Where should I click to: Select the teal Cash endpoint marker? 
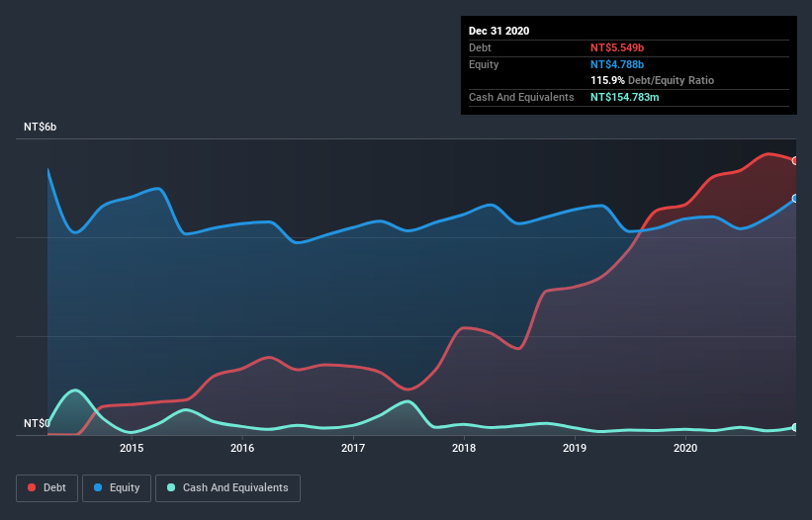(x=795, y=427)
